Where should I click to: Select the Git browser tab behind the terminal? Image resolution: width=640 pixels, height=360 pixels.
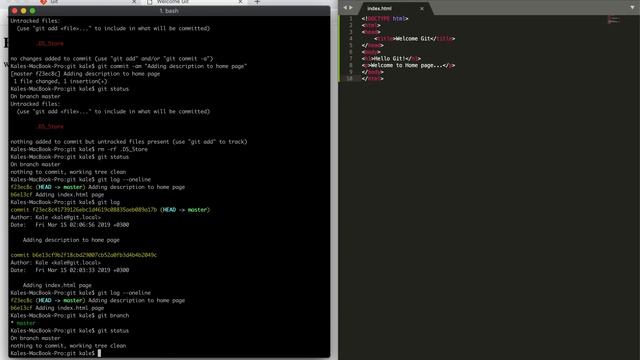click(88, 2)
